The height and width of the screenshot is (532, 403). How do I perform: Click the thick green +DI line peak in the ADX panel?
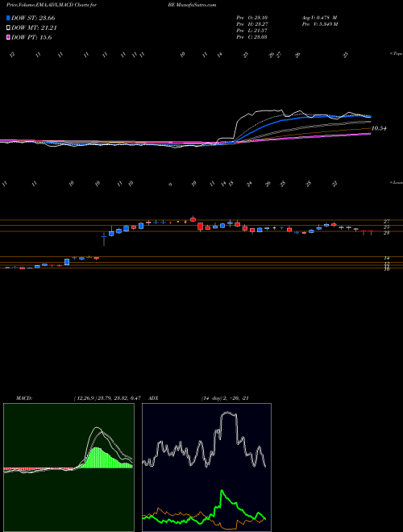tap(222, 491)
